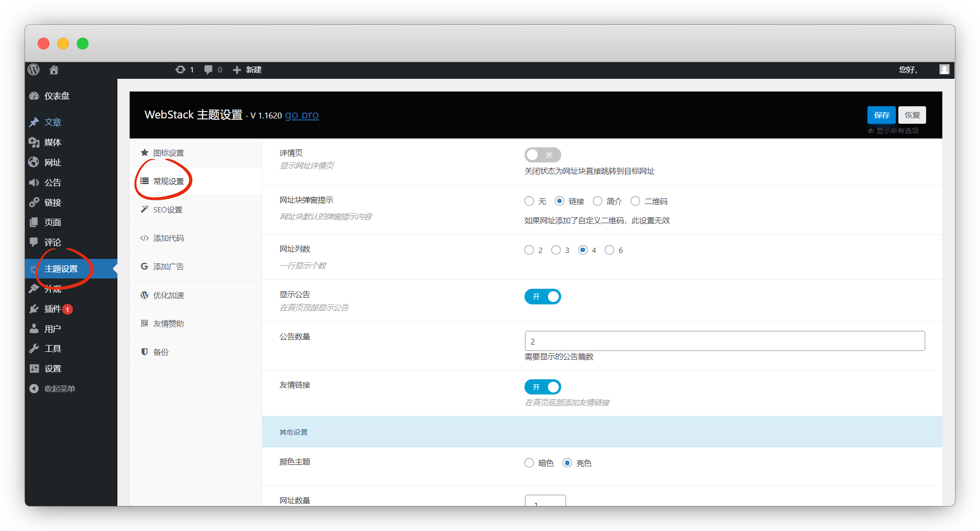Collapse the sidebar with 收起菜单
The height and width of the screenshot is (531, 980).
click(59, 389)
